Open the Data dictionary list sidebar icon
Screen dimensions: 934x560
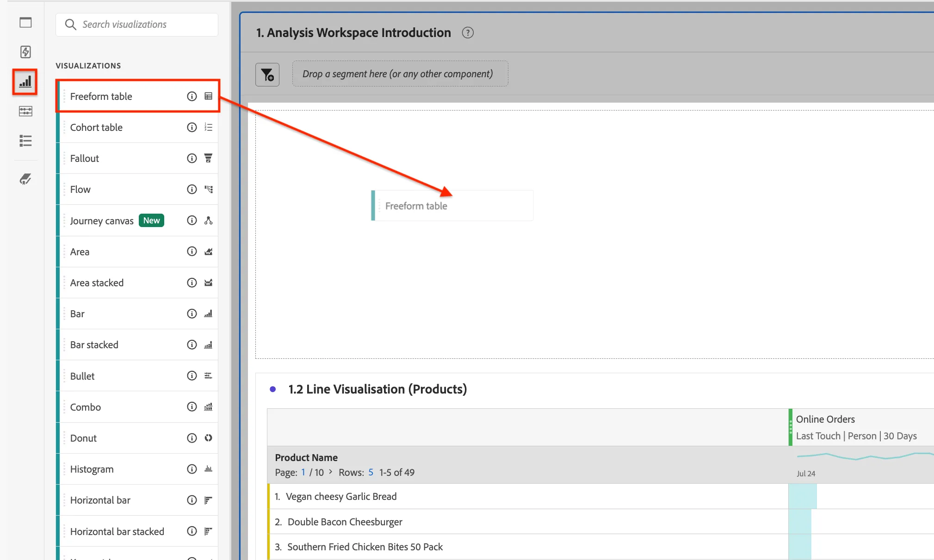coord(25,141)
